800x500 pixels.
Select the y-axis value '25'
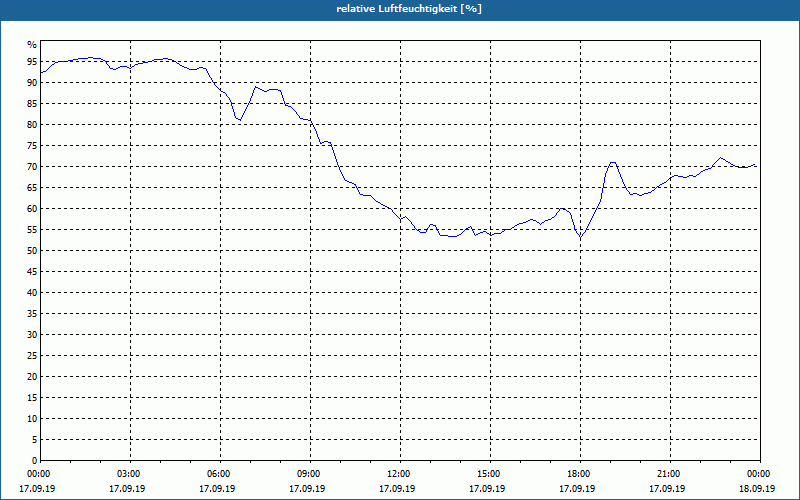pos(32,356)
